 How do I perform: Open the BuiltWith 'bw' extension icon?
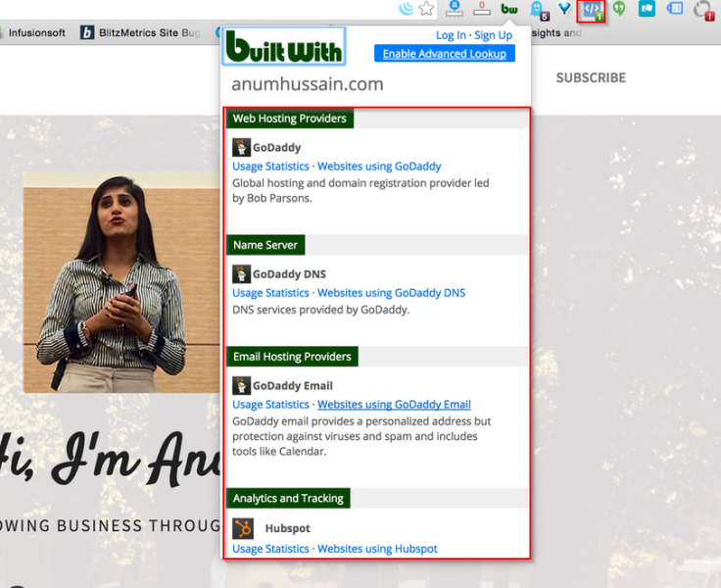(509, 9)
